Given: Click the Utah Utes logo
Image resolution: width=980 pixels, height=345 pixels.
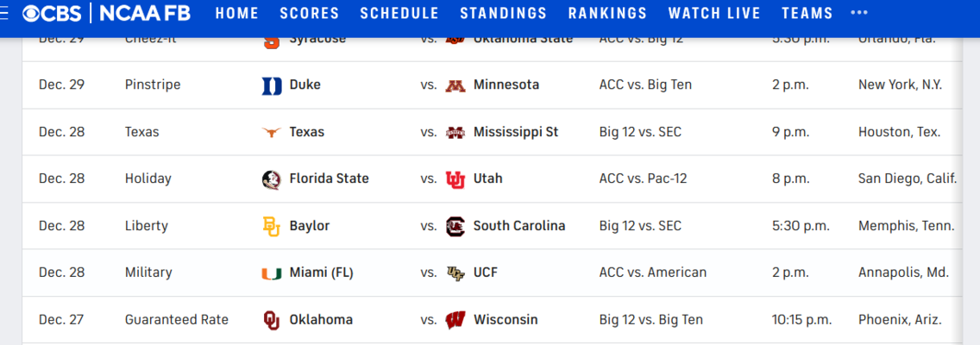Looking at the screenshot, I should 455,179.
